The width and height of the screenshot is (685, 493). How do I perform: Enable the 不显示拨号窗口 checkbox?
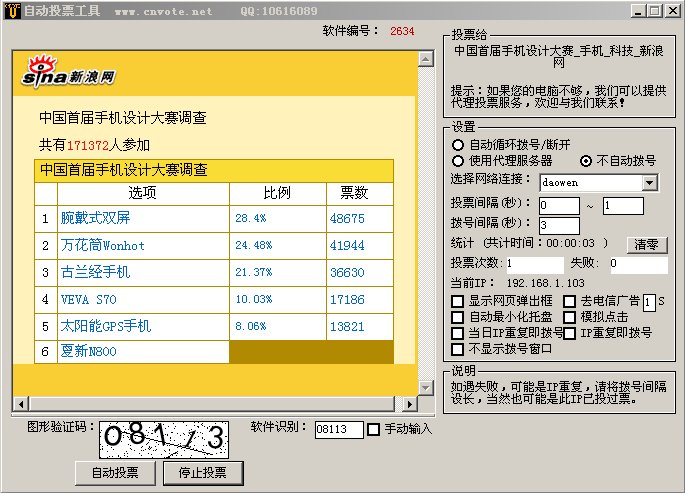click(x=458, y=349)
